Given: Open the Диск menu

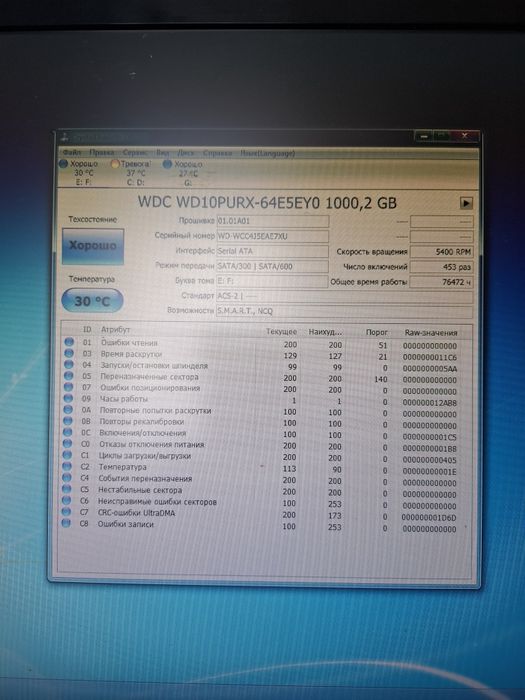Looking at the screenshot, I should coord(186,153).
